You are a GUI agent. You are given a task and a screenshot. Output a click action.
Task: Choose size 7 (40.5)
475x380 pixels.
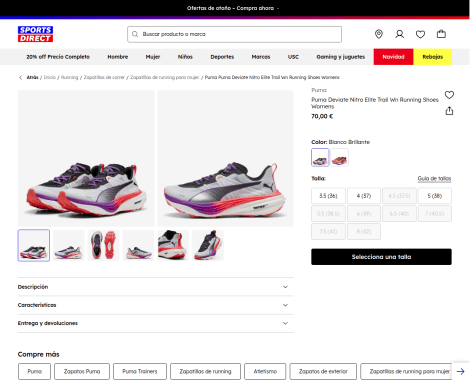coord(435,214)
